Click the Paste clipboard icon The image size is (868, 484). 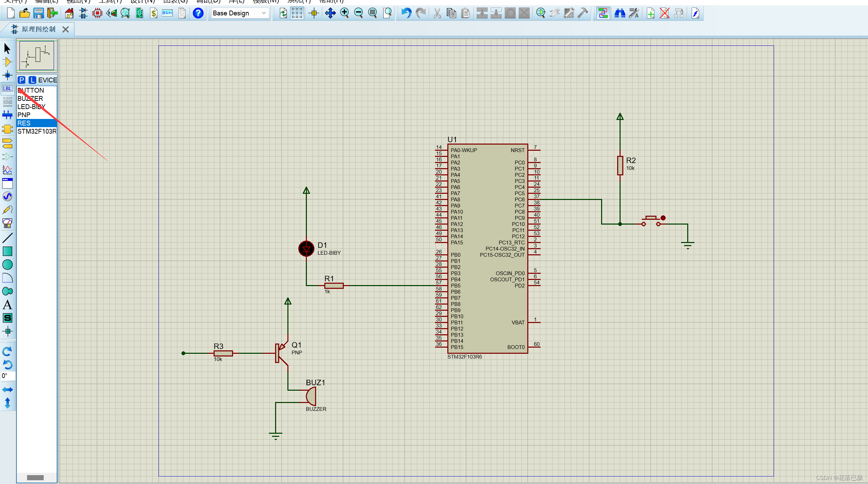pyautogui.click(x=465, y=13)
